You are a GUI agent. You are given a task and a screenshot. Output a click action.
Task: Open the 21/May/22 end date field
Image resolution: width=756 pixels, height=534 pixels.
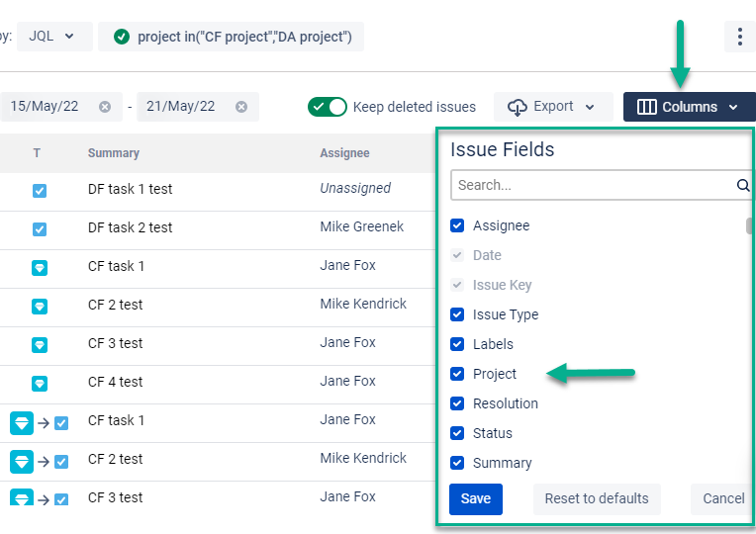point(198,107)
